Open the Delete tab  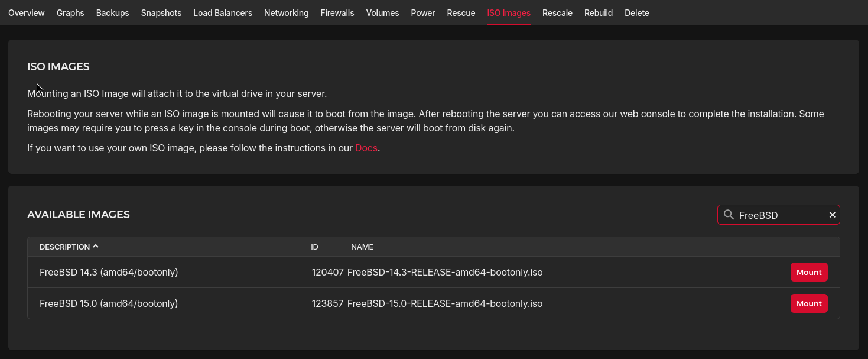(x=637, y=12)
